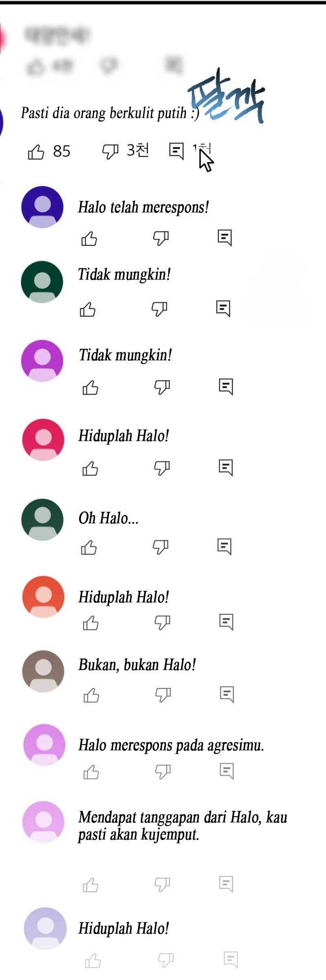Image resolution: width=326 pixels, height=980 pixels.
Task: Dislike the 'Halo telah merespons!' comment
Action: (161, 238)
